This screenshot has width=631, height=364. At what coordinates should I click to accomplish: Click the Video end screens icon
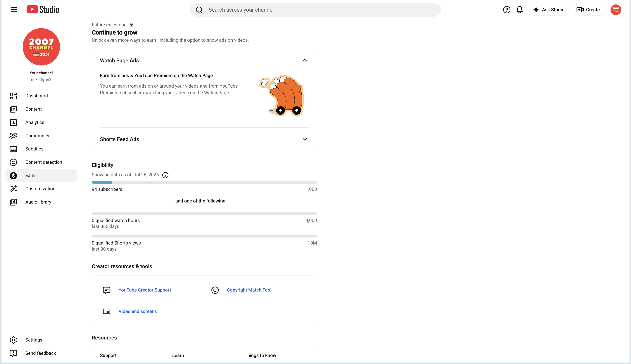[x=106, y=311]
